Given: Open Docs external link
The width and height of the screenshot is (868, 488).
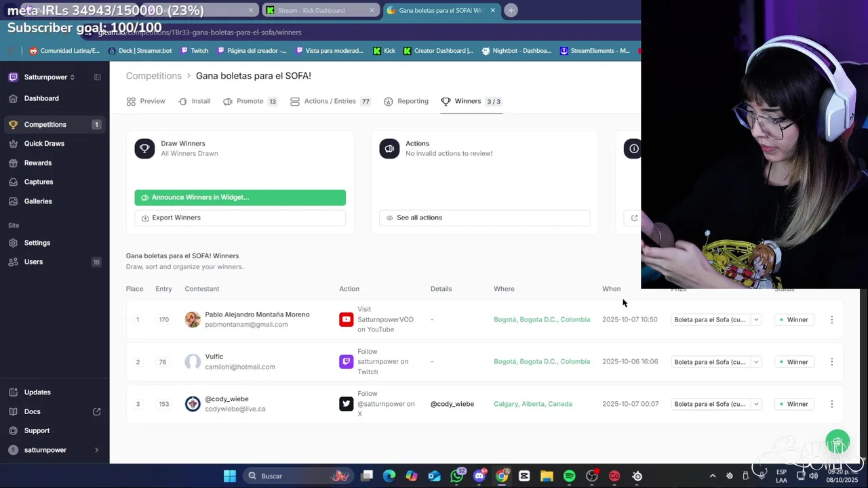Looking at the screenshot, I should (54, 411).
